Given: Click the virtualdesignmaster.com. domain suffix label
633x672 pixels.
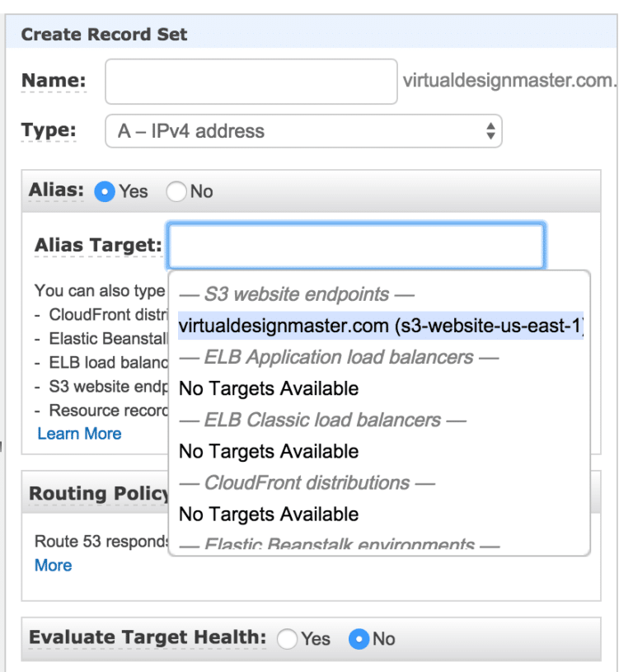Looking at the screenshot, I should tap(511, 80).
